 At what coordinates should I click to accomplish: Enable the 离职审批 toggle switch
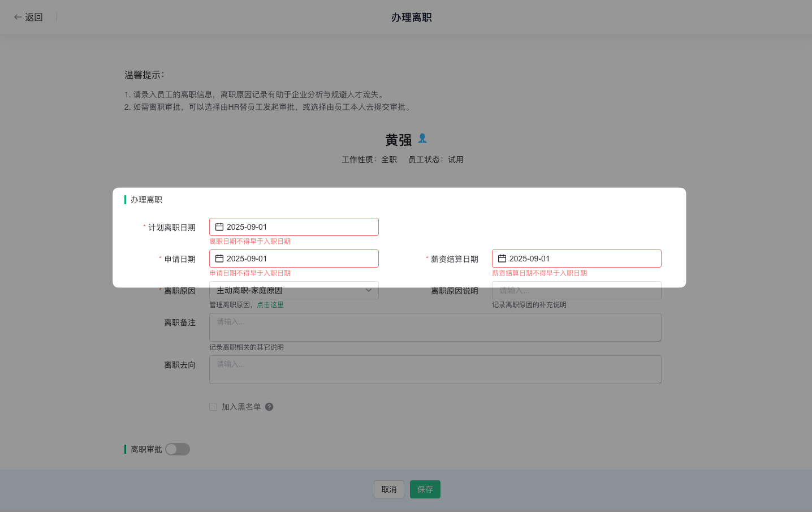[178, 449]
